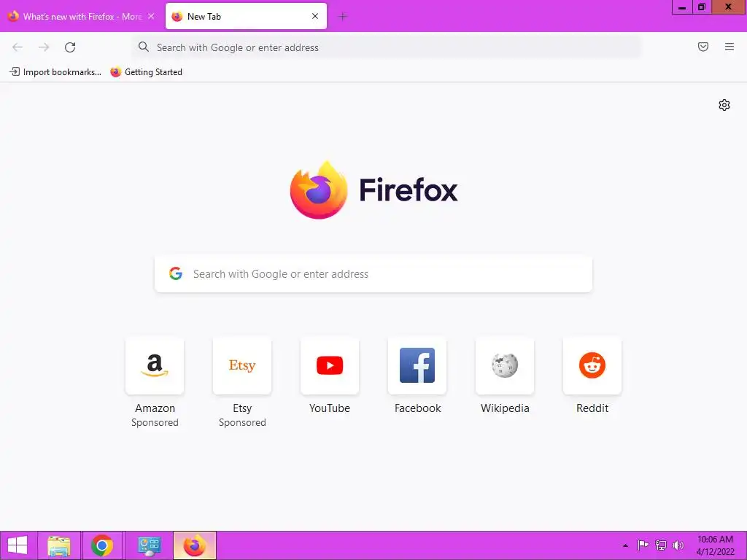Show hidden system tray icons arrow
Screen dimensions: 747x560
click(625, 545)
